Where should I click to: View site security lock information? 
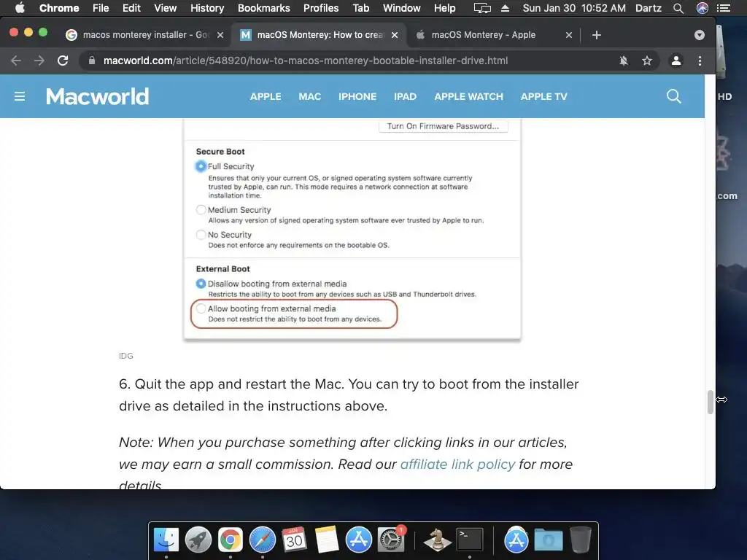(x=92, y=61)
